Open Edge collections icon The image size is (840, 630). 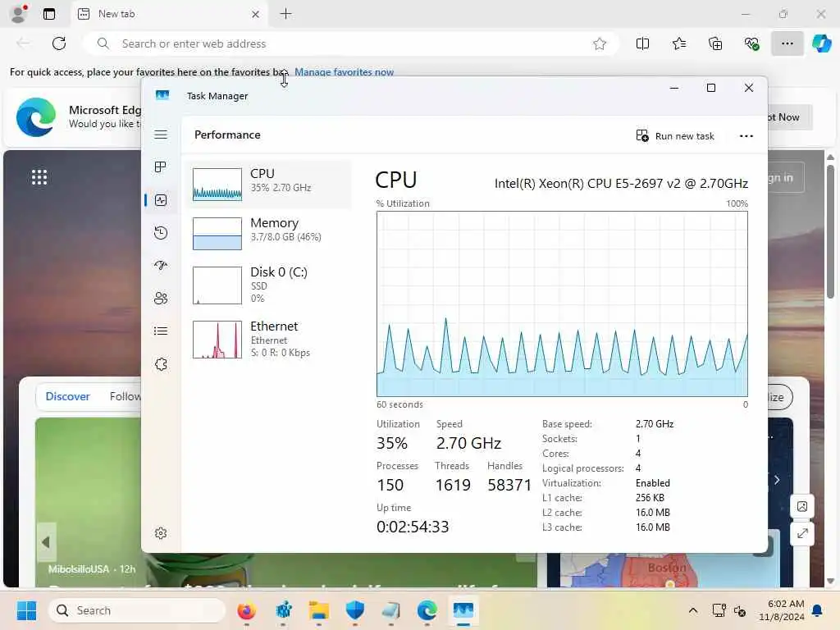[x=715, y=43]
